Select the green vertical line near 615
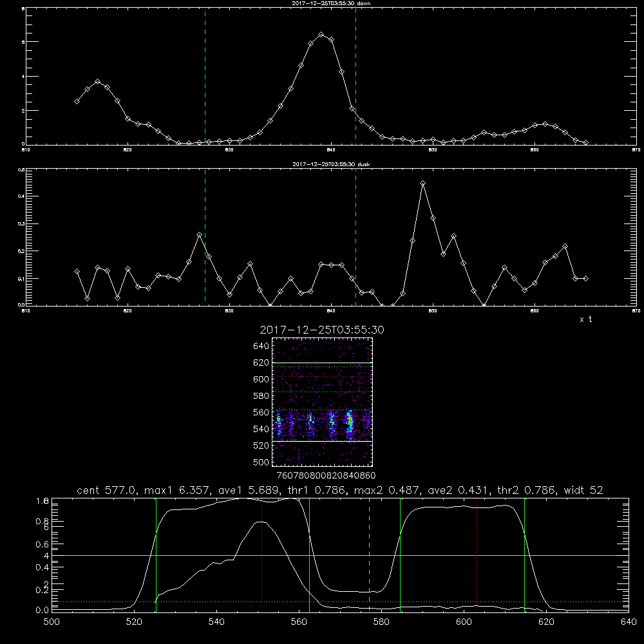This screenshot has height=644, width=644. (524, 554)
